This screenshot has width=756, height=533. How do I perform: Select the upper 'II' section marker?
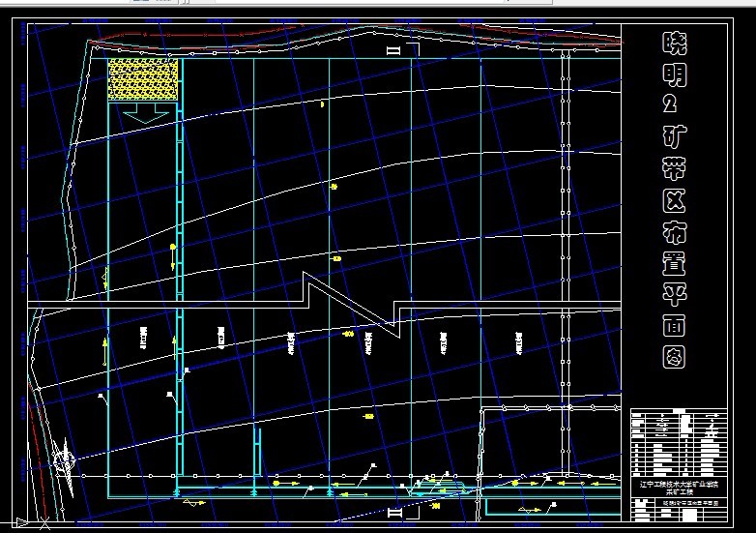coord(393,50)
